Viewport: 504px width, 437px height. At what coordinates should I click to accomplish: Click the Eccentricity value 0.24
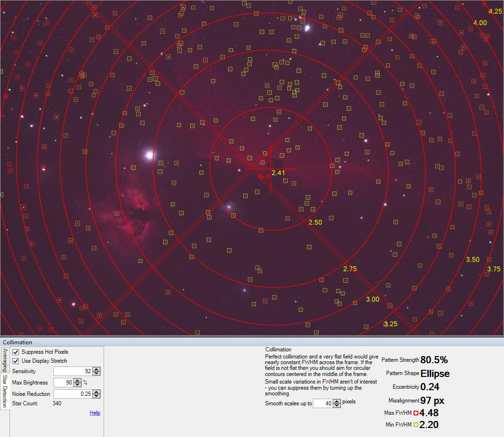(430, 387)
